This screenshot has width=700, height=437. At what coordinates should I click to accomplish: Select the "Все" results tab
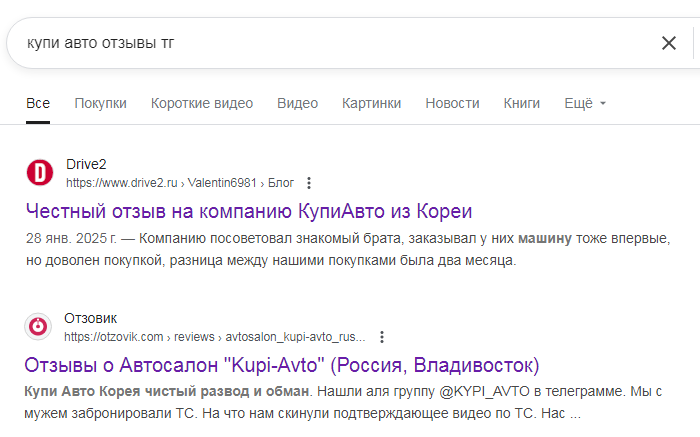coord(38,103)
